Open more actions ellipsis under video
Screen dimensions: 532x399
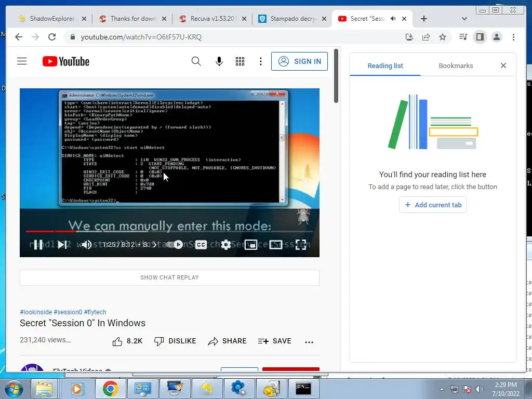(309, 342)
